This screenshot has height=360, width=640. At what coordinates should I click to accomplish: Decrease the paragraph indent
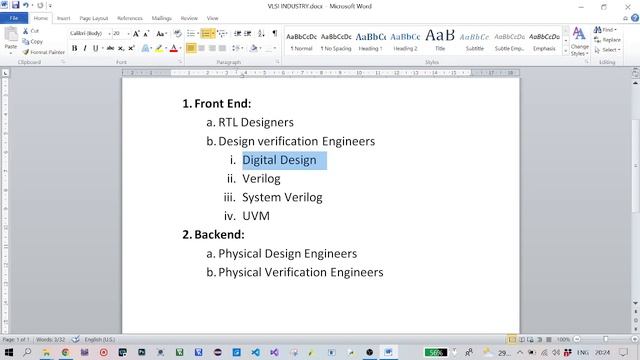tap(238, 33)
